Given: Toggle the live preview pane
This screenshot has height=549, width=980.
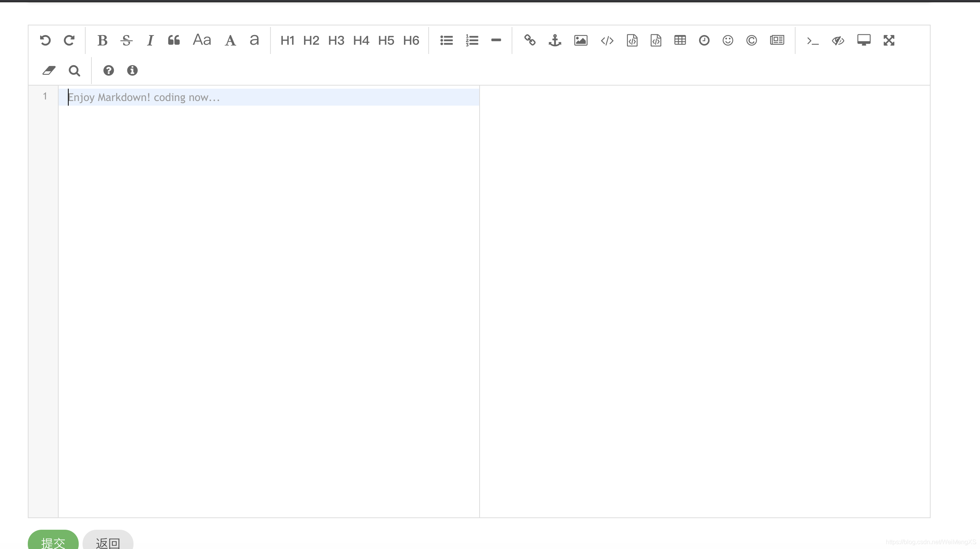Looking at the screenshot, I should pyautogui.click(x=838, y=40).
